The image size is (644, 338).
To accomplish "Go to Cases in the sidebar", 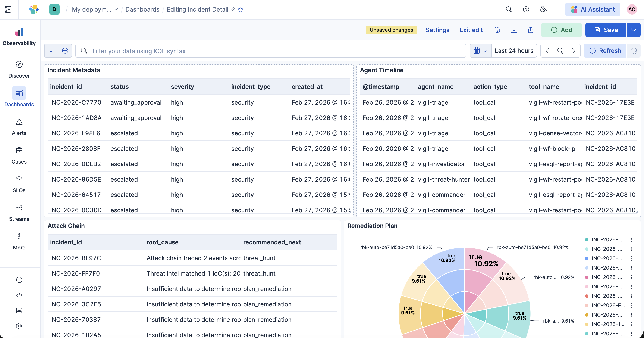I will click(19, 150).
